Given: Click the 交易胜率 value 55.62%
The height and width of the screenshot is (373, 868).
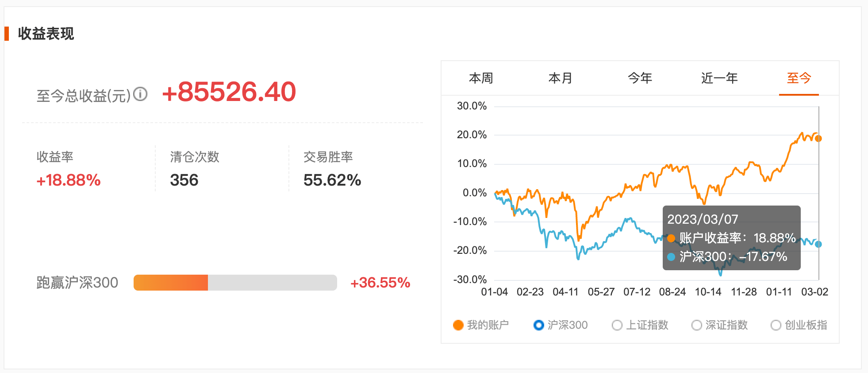Looking at the screenshot, I should [x=332, y=180].
